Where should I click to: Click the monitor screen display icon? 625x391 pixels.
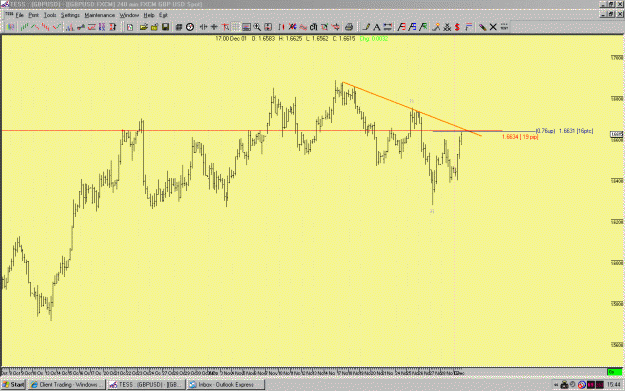point(246,27)
